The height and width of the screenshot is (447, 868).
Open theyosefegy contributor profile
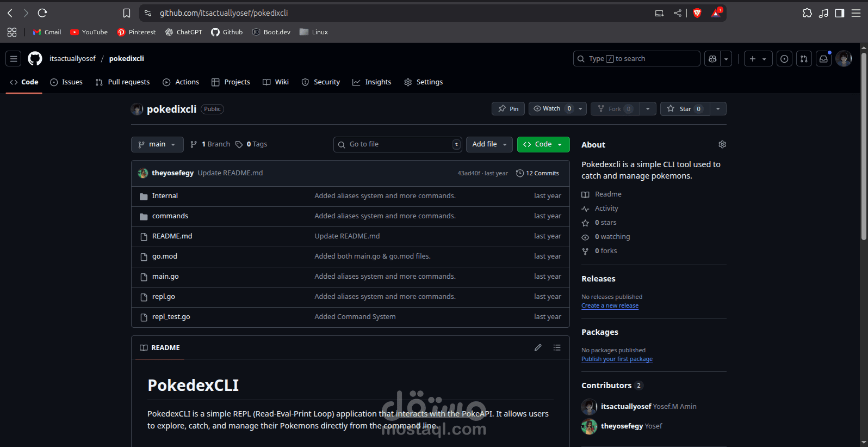pos(622,426)
